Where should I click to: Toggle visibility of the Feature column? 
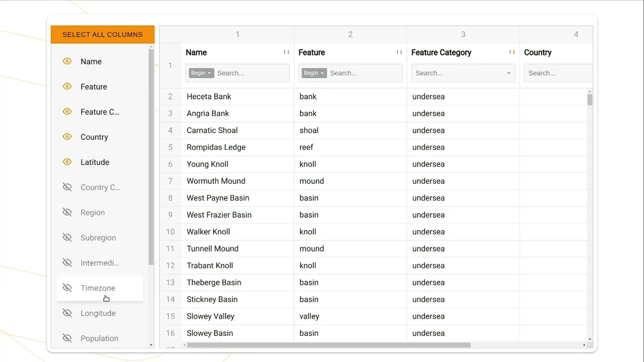(x=67, y=86)
